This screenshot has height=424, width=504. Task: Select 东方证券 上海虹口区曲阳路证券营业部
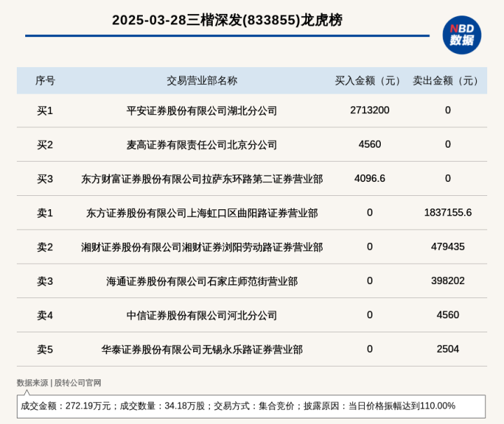click(x=202, y=213)
